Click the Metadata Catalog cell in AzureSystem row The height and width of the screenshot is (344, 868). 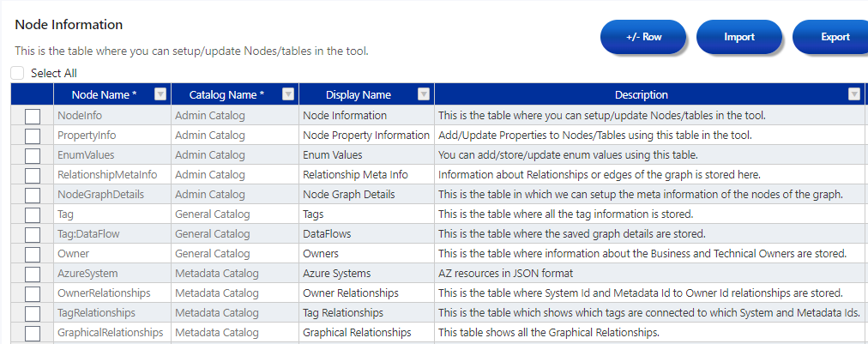tap(235, 274)
